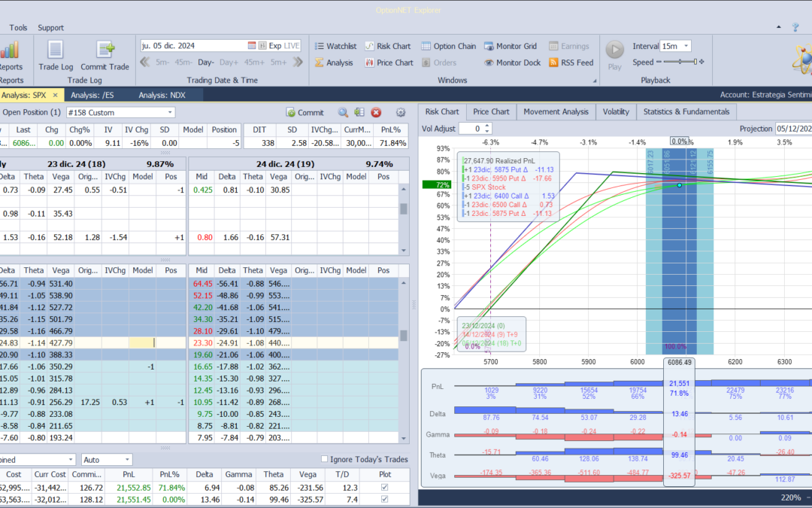Viewport: 812px width, 508px height.
Task: Open the calendar picker in date field
Action: click(252, 46)
